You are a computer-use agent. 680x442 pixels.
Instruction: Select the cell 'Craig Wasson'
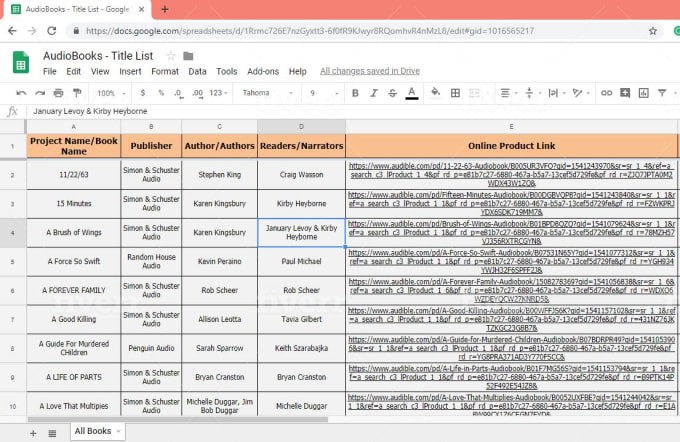(x=301, y=175)
